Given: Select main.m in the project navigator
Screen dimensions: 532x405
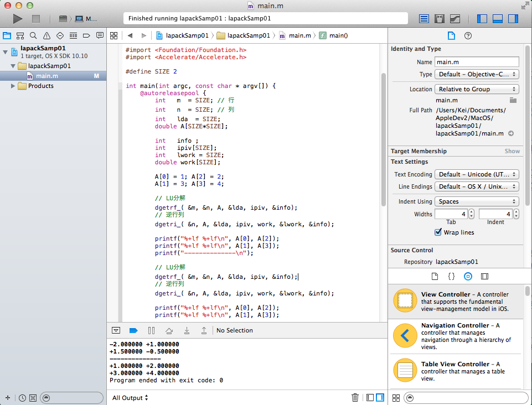Looking at the screenshot, I should click(x=47, y=76).
